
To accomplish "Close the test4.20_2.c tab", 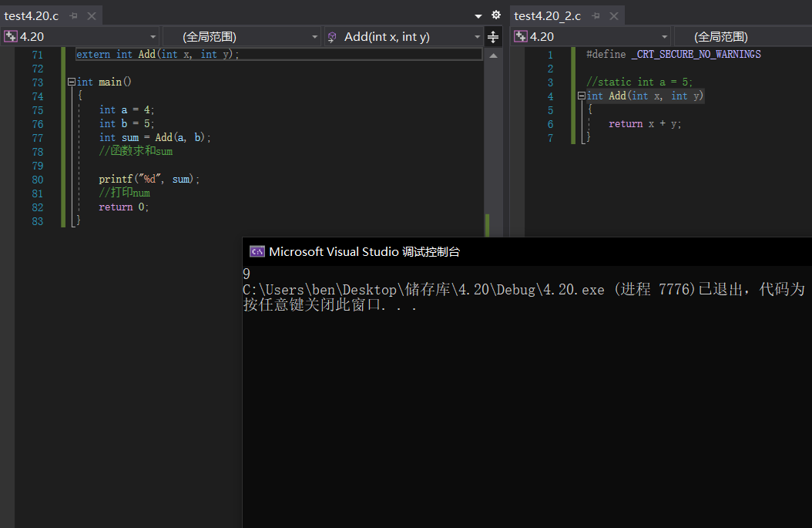I will [614, 16].
